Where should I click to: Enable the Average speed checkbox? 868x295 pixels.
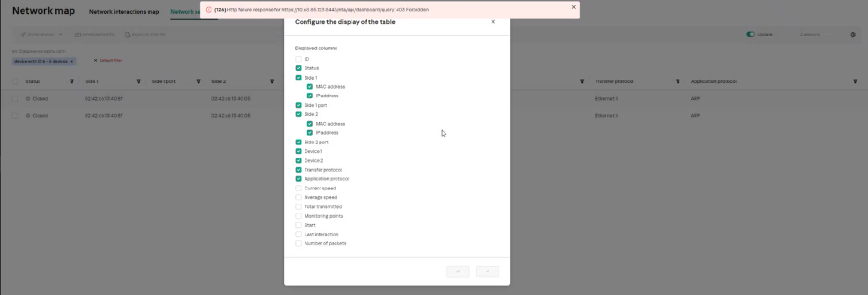tap(298, 197)
